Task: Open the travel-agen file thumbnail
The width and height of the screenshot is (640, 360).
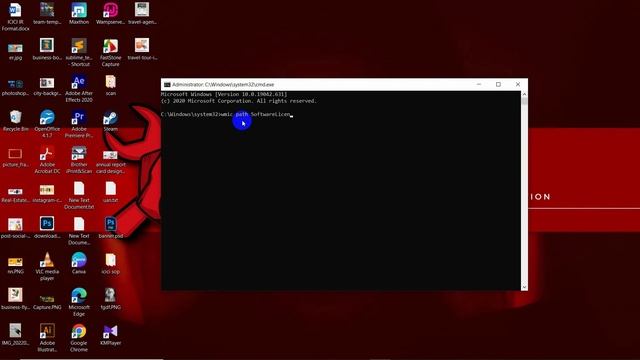Action: [x=142, y=10]
